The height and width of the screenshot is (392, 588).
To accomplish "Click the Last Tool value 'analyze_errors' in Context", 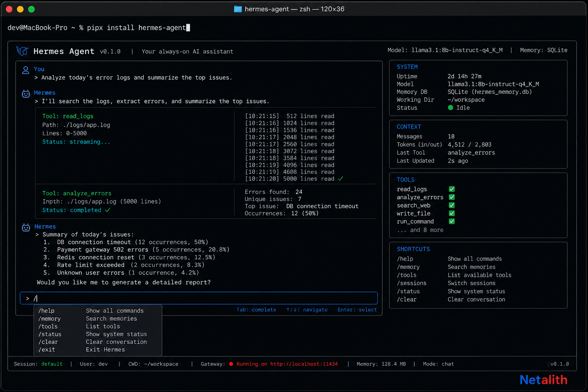I will tap(471, 153).
